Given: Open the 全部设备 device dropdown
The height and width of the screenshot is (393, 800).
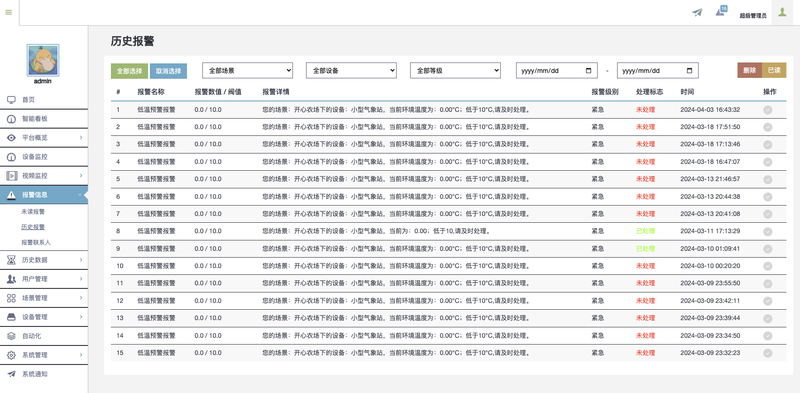Looking at the screenshot, I should point(352,70).
